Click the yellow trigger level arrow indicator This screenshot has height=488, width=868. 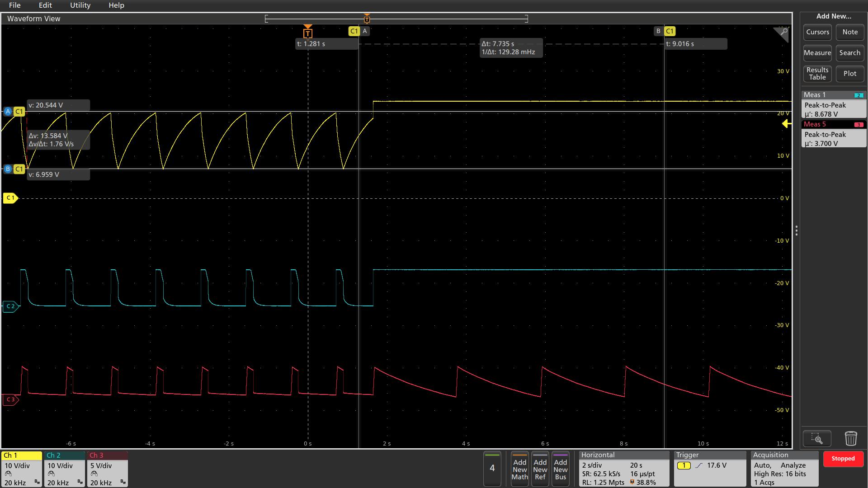[x=786, y=124]
